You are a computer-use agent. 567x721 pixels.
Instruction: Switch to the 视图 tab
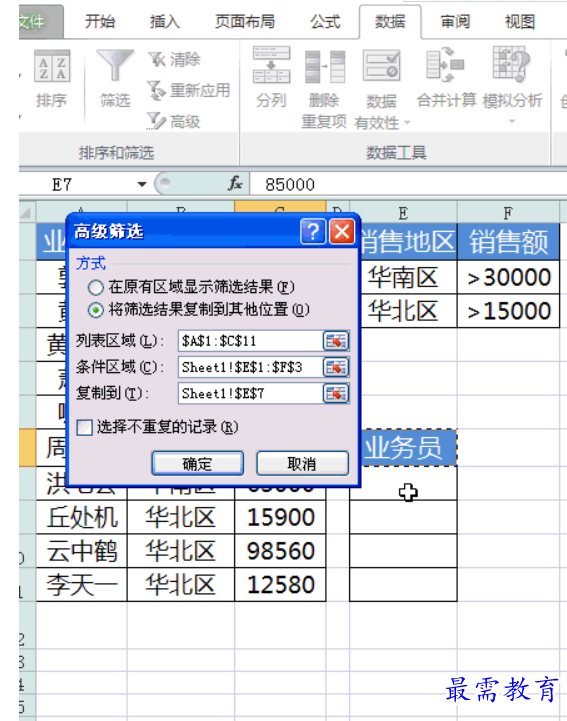[x=520, y=22]
